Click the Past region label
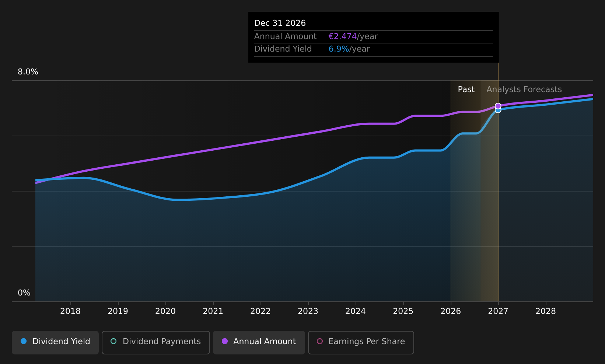This screenshot has height=364, width=605. click(x=466, y=90)
